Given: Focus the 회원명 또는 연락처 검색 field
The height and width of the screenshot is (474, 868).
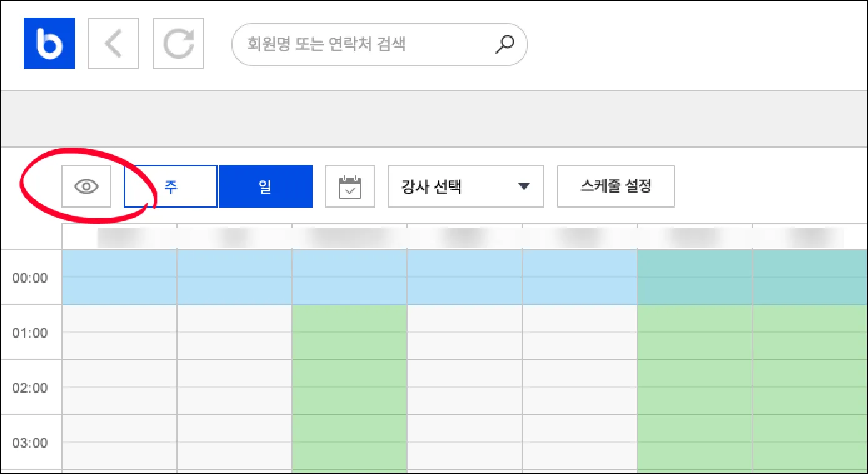Looking at the screenshot, I should coord(363,44).
